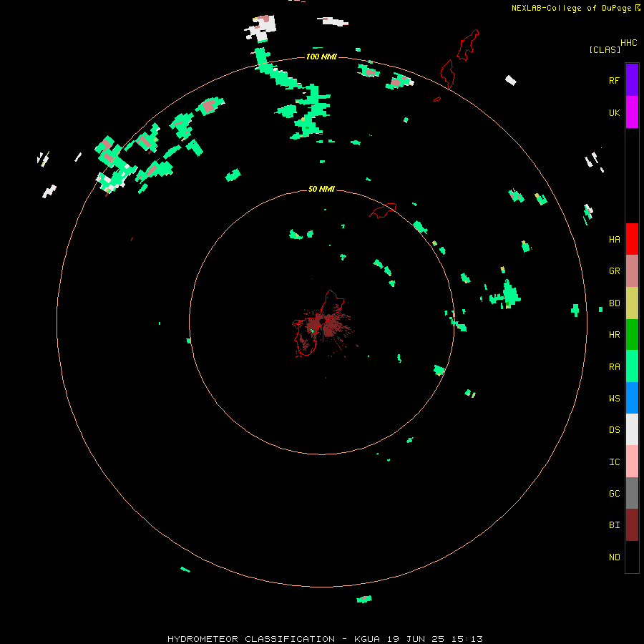Click the IC legend label
The width and height of the screenshot is (644, 644).
(614, 462)
